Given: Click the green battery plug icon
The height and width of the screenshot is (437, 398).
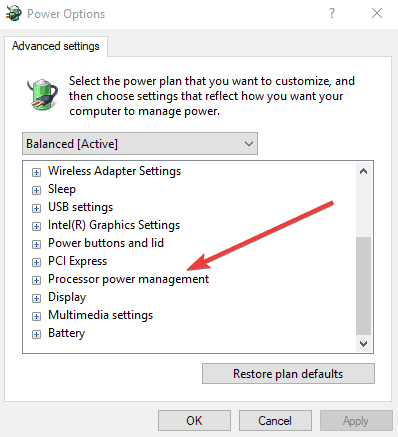Looking at the screenshot, I should (x=42, y=94).
